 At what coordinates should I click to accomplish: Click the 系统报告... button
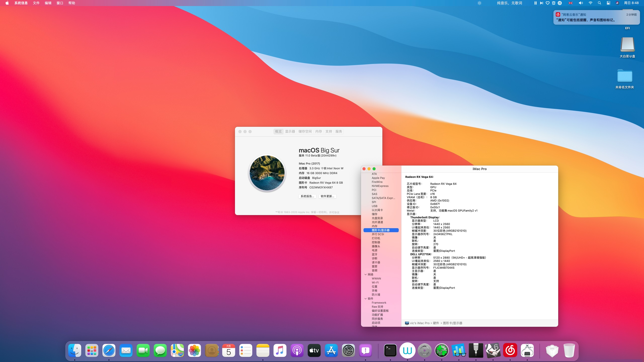[307, 196]
